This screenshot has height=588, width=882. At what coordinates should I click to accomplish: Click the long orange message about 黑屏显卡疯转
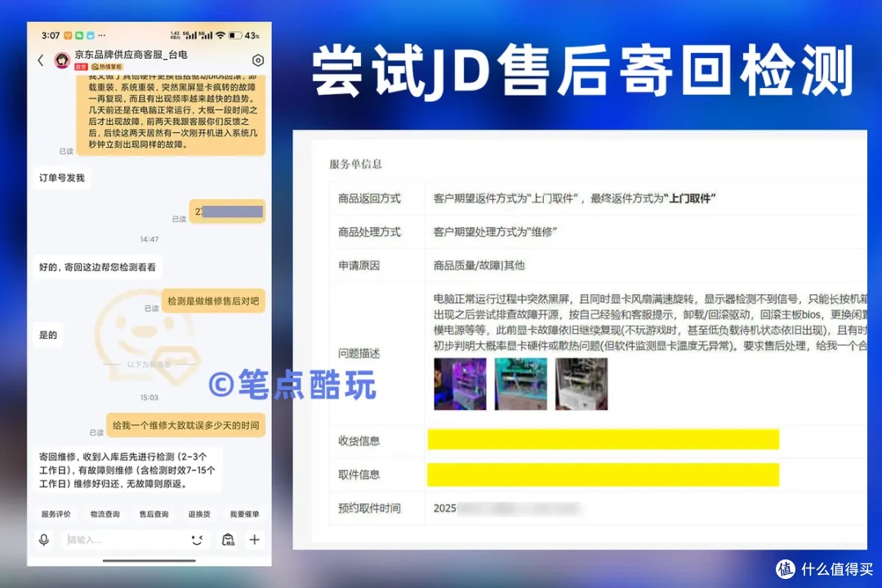click(171, 115)
